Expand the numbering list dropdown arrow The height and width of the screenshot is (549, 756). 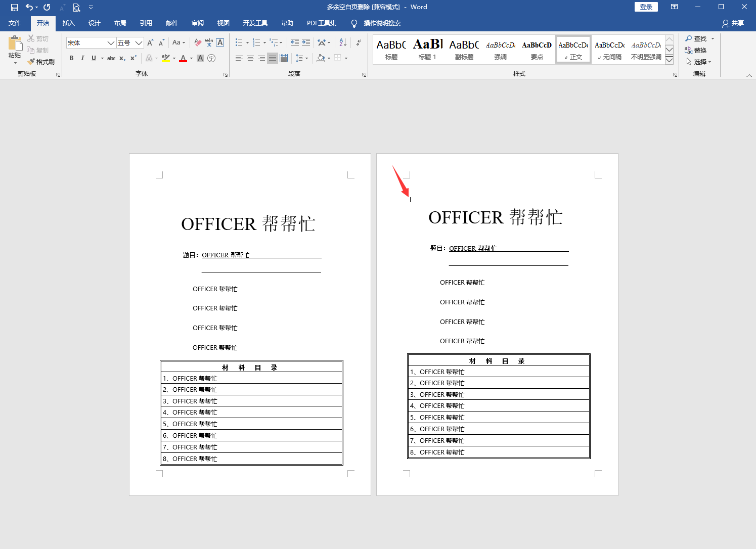coord(264,42)
